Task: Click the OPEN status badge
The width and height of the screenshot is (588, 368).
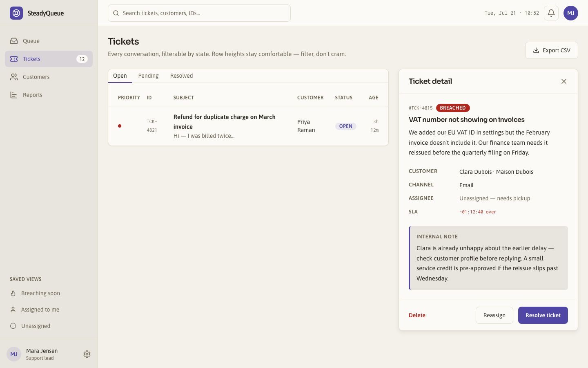Action: pyautogui.click(x=346, y=126)
